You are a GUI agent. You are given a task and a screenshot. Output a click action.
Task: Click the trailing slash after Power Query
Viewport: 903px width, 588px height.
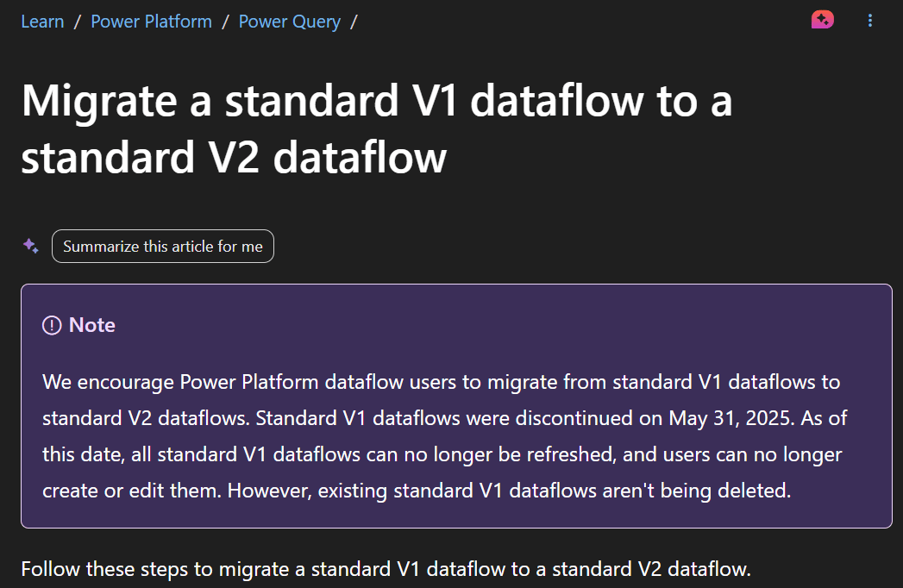click(354, 22)
